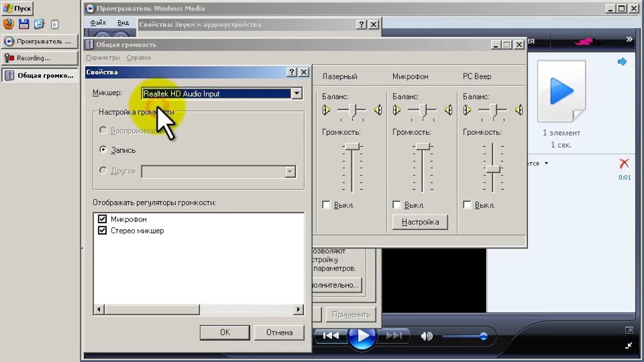Skip to next track in Media Player
644x362 pixels.
pos(394,336)
